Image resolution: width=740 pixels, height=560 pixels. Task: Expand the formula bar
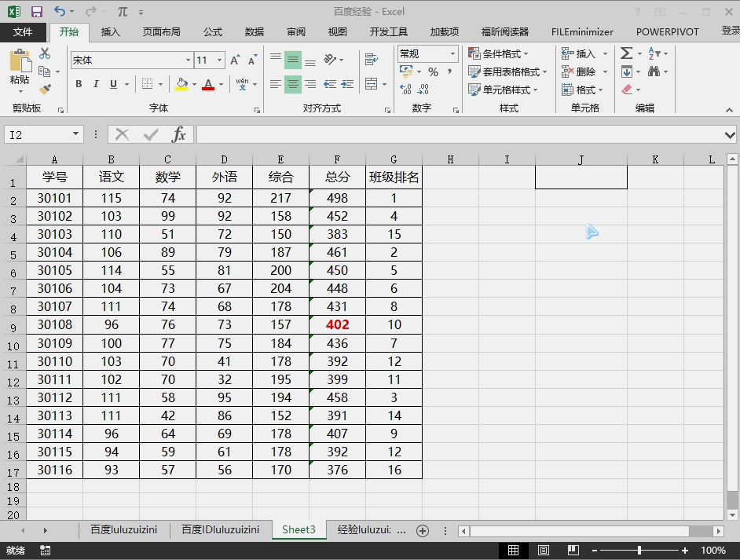pyautogui.click(x=730, y=135)
